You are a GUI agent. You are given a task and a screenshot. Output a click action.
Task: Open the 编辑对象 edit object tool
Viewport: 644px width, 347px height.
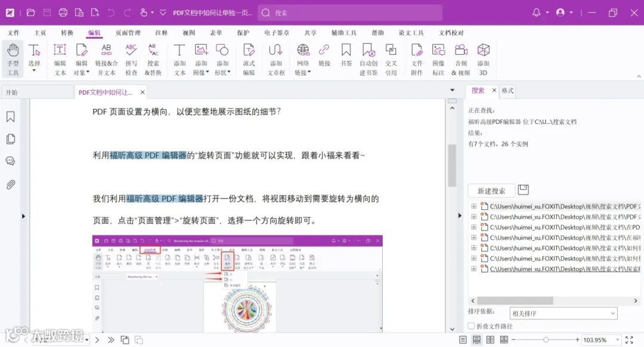[81, 60]
